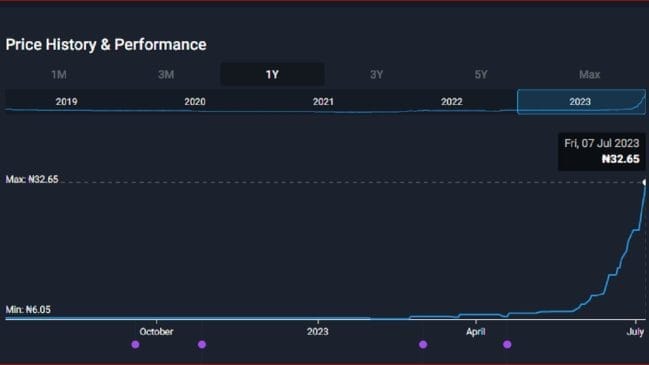Screen dimensions: 649x365
Task: Click the purple event dot after October
Action: pos(202,344)
